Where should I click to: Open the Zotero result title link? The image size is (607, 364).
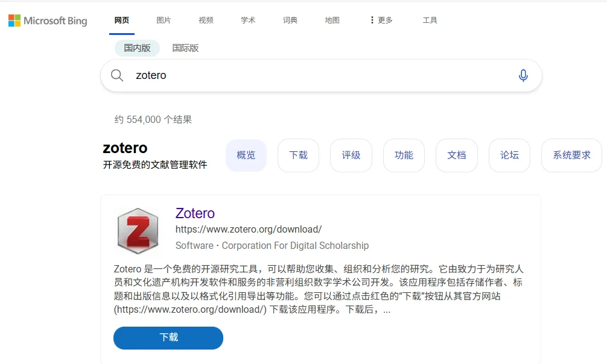195,213
